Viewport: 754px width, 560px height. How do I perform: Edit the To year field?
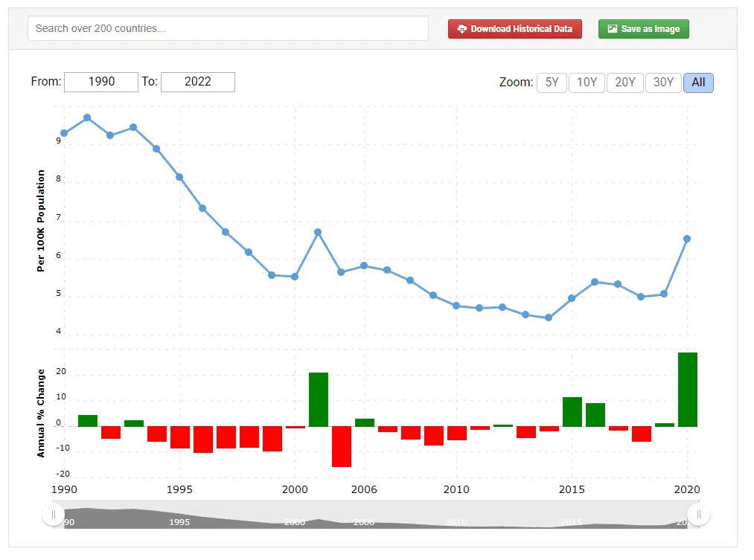tap(198, 82)
